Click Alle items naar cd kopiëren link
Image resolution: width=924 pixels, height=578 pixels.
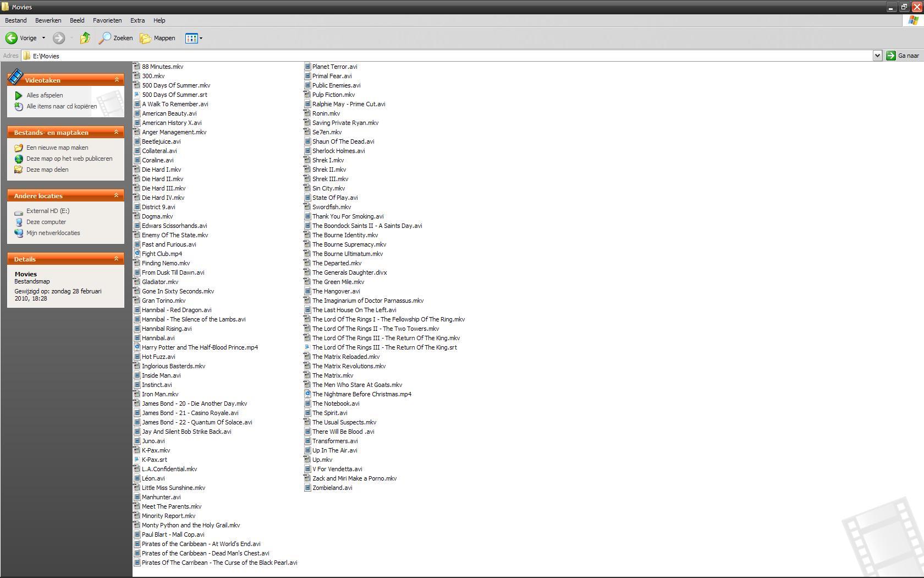(62, 106)
